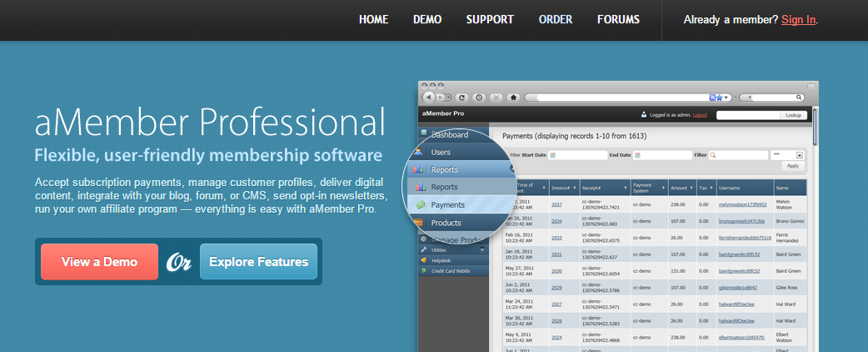Image resolution: width=868 pixels, height=352 pixels.
Task: Open the address bar dropdown arrow
Action: (x=727, y=98)
